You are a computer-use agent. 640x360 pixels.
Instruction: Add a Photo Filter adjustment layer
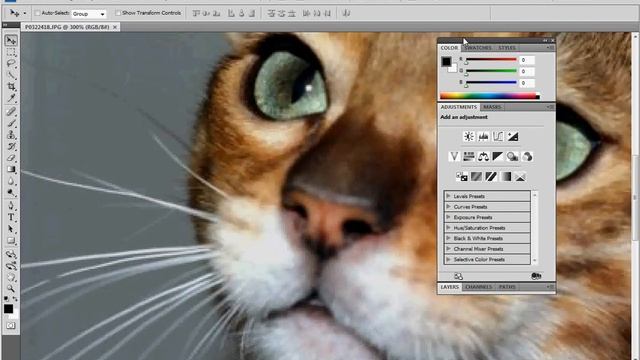pos(512,156)
